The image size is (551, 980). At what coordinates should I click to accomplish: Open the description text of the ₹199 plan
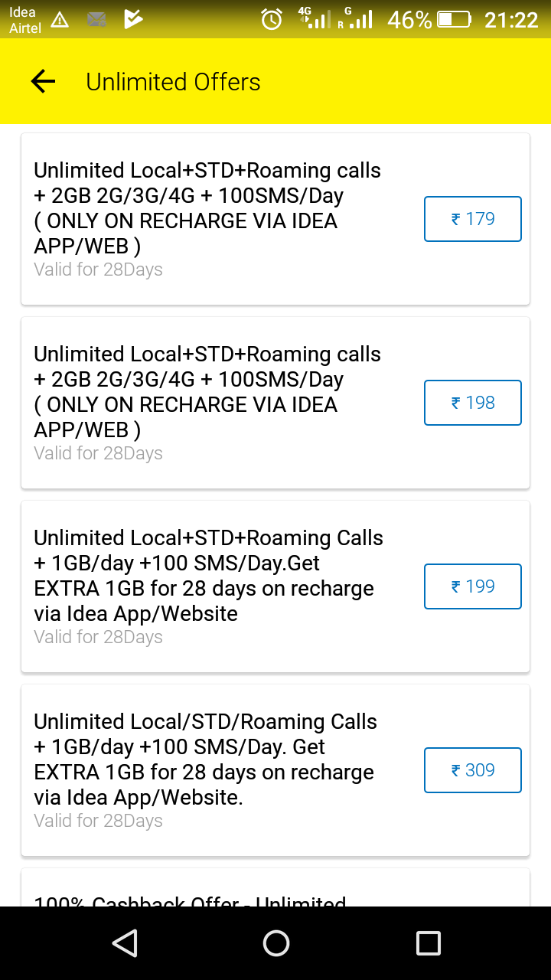tap(207, 576)
